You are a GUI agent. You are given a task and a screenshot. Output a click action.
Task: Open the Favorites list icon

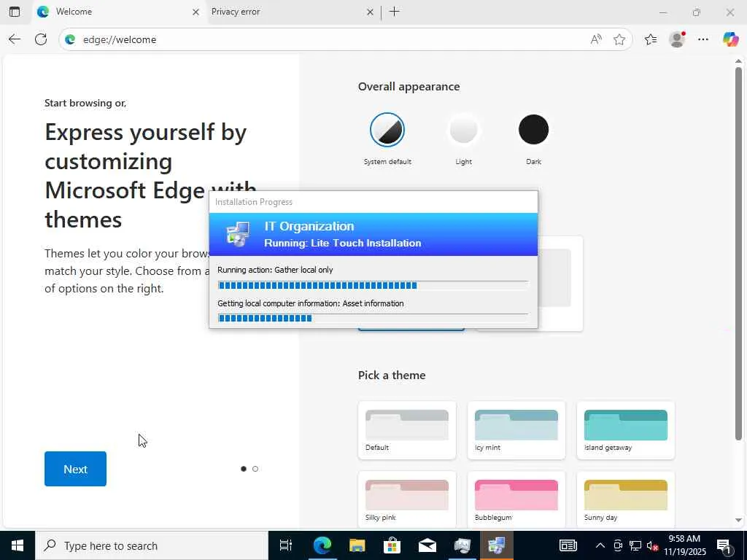[651, 39]
